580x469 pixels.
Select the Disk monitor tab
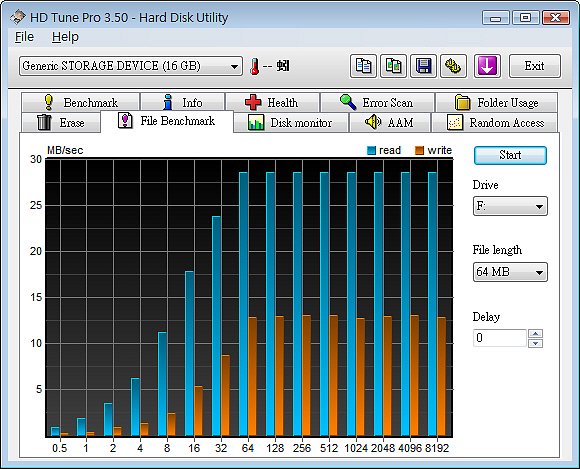click(x=291, y=122)
